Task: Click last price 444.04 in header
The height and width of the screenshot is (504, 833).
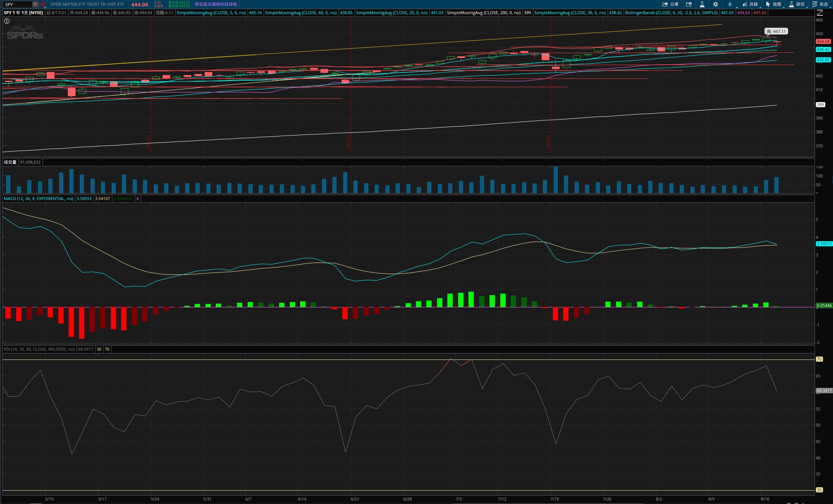Action: (140, 5)
